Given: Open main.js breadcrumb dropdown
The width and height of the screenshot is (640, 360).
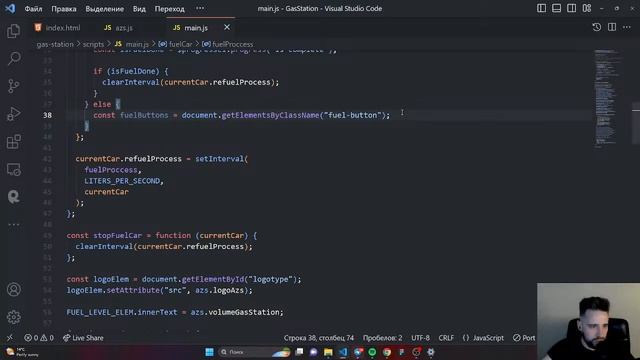Looking at the screenshot, I should coord(131,44).
